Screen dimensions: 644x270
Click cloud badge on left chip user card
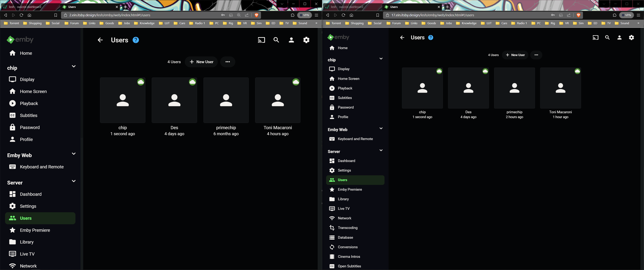coord(141,82)
